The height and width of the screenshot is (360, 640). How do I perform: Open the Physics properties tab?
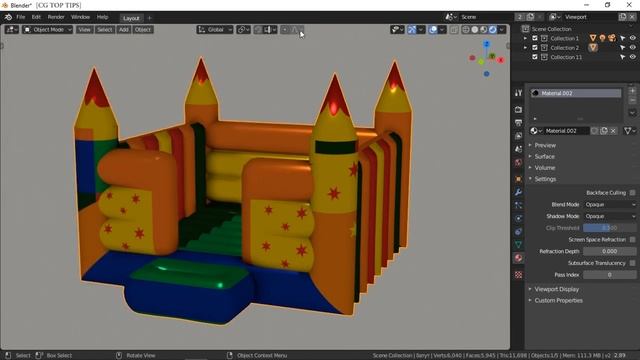(x=518, y=218)
